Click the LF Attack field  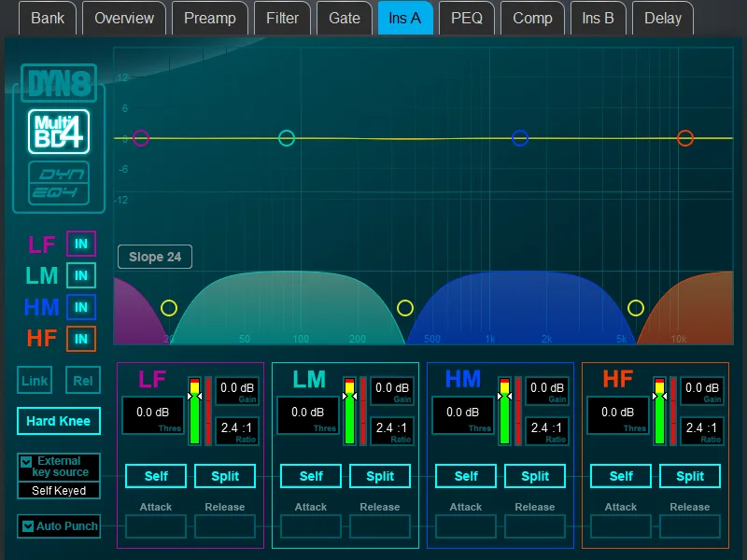[x=156, y=526]
